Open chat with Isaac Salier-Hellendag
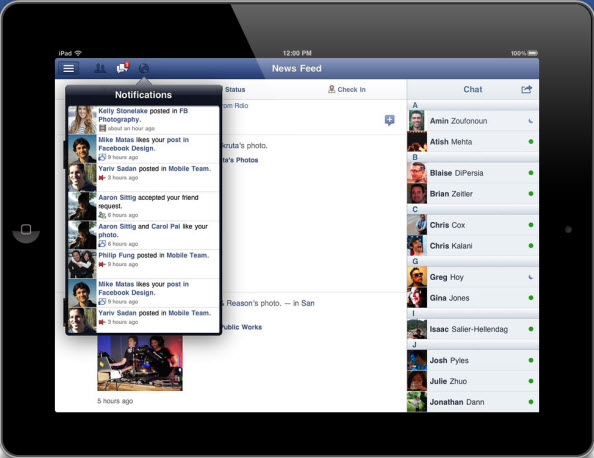Screen dimensions: 594x458 (473, 329)
